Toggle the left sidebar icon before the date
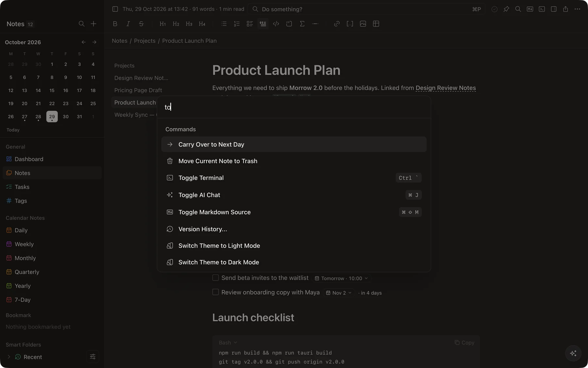The width and height of the screenshot is (588, 368). [x=115, y=9]
